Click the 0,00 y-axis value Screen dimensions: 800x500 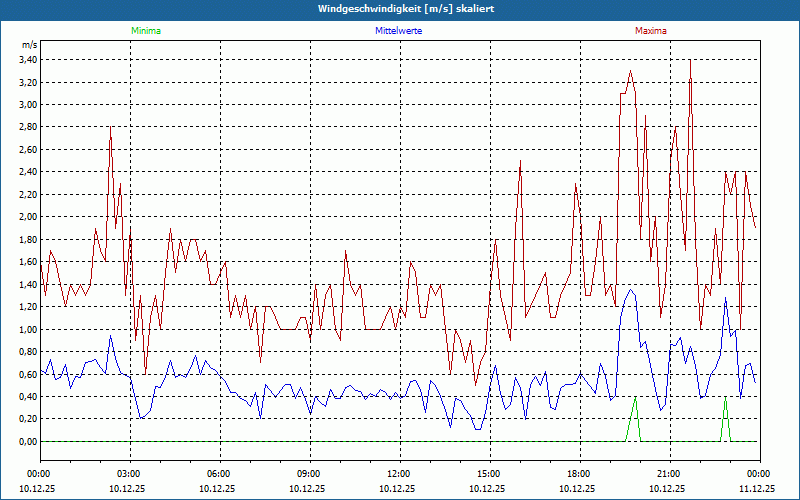[28, 441]
